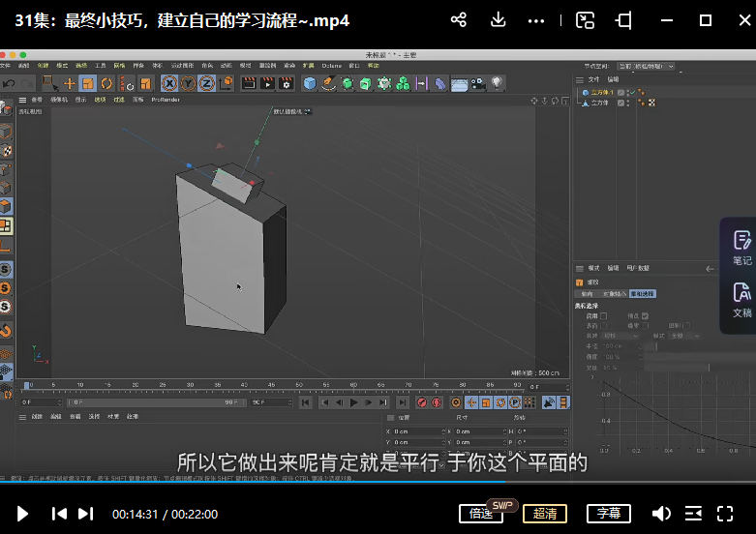Enter fullscreen with the fullscreen icon

tap(725, 514)
